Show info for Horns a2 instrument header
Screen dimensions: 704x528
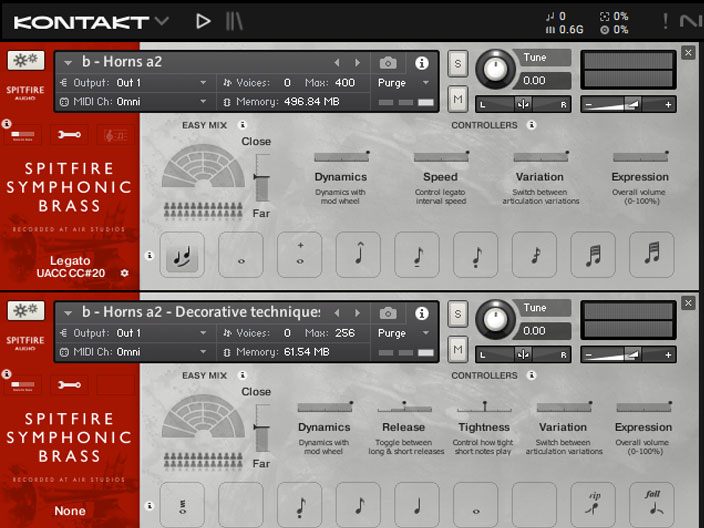coord(421,63)
